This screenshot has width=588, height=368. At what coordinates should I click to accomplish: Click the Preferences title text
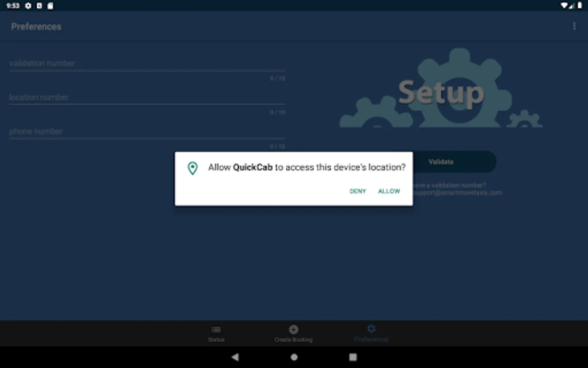[x=36, y=27]
